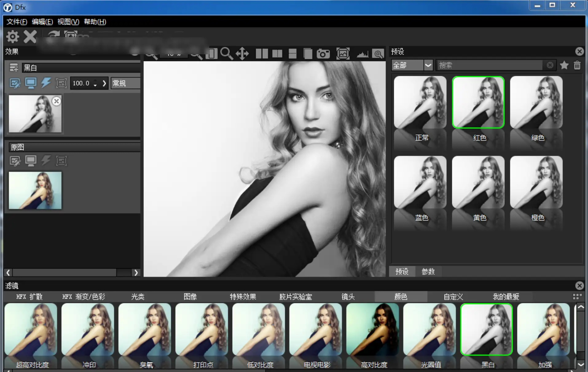Open the settings gear in the toolbar
This screenshot has width=588, height=372.
pos(13,37)
